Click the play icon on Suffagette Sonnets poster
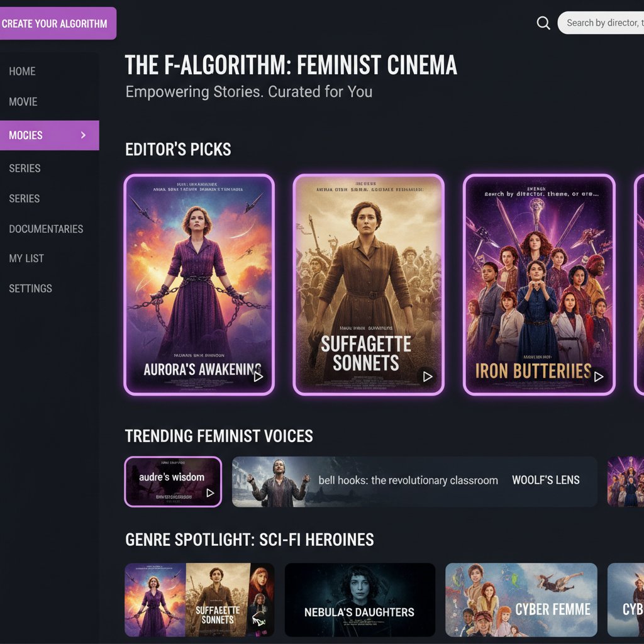 428,376
